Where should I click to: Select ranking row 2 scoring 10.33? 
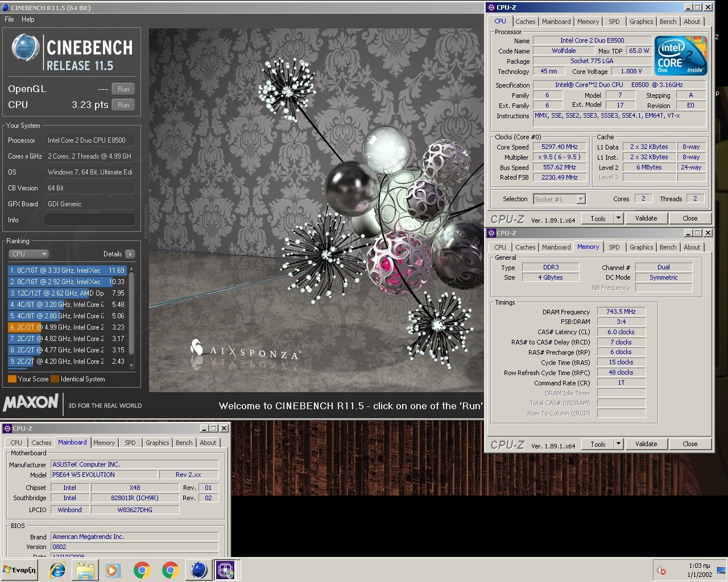point(68,282)
